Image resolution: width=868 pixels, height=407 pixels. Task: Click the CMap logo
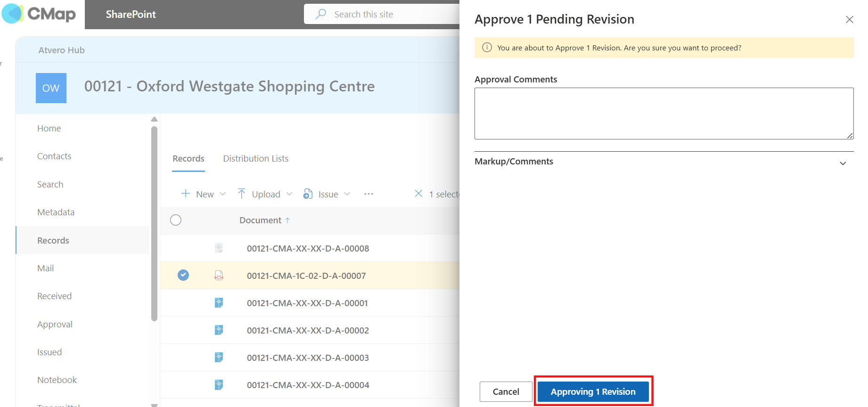39,14
